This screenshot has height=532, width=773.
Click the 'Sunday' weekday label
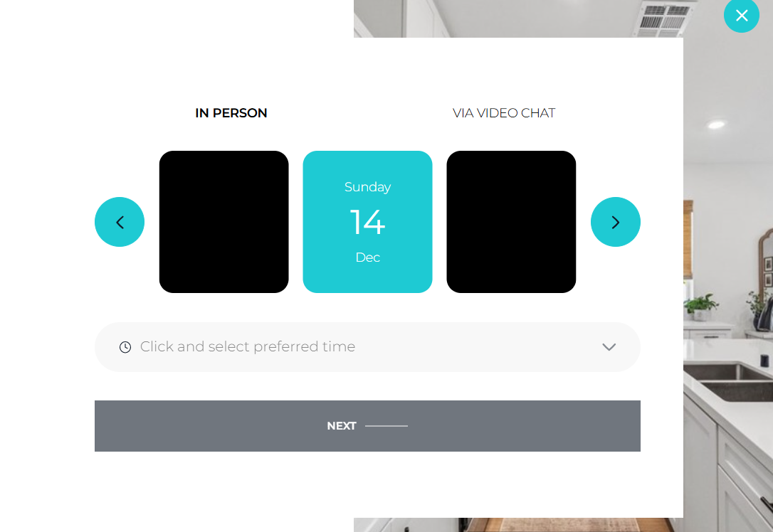[367, 187]
